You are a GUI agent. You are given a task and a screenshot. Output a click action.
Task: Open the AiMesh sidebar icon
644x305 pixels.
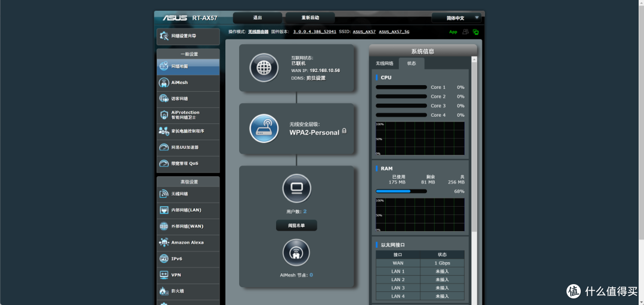164,83
